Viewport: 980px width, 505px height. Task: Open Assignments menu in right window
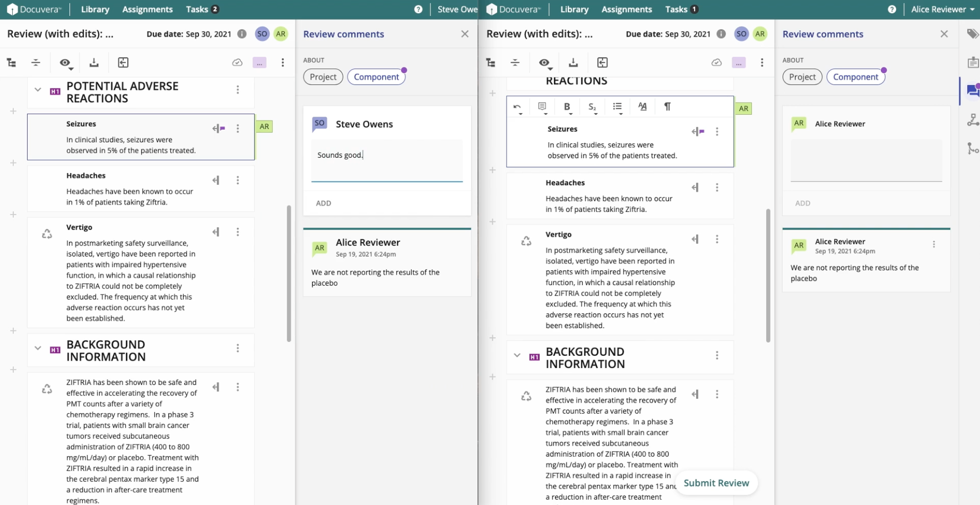click(x=627, y=9)
